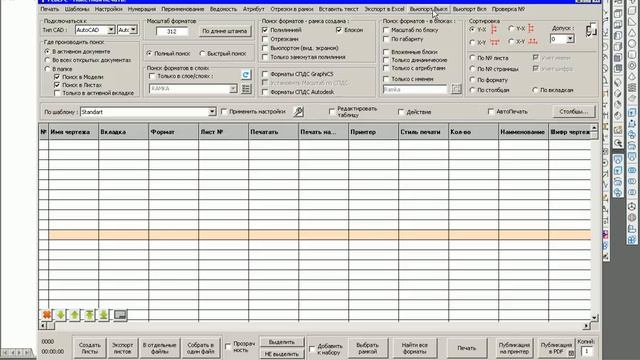This screenshot has width=640, height=360.
Task: Click the frames icon right of Допуск
Action: [591, 30]
